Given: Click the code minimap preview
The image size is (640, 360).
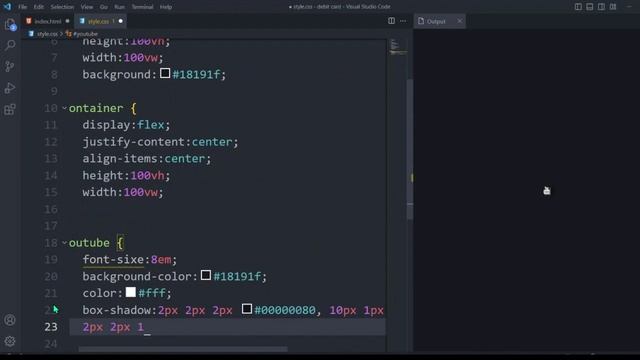Looking at the screenshot, I should click(398, 47).
